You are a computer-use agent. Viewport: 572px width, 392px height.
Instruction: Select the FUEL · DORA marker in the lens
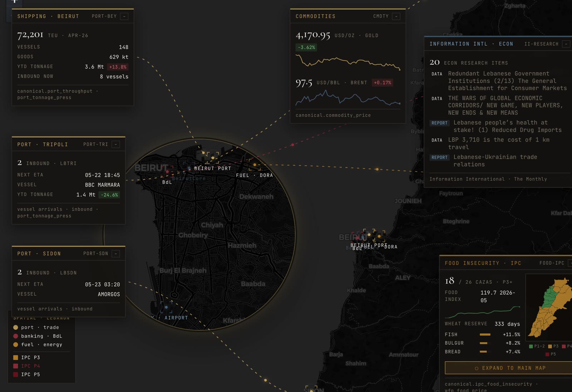255,165
